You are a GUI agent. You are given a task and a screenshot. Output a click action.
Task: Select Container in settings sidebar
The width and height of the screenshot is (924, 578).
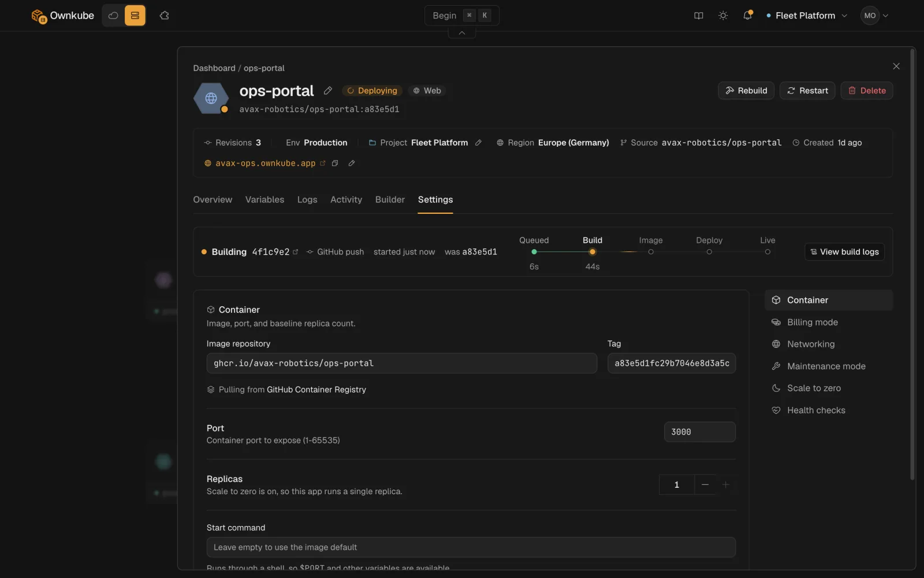[829, 301]
